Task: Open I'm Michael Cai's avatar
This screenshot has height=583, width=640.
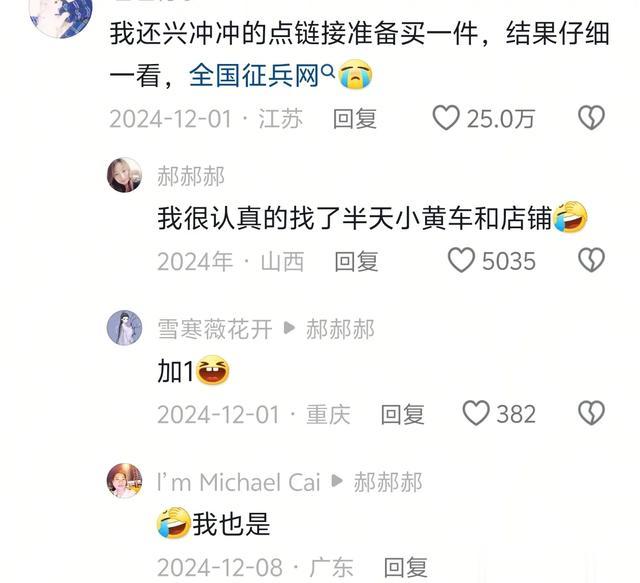Action: pos(124,481)
